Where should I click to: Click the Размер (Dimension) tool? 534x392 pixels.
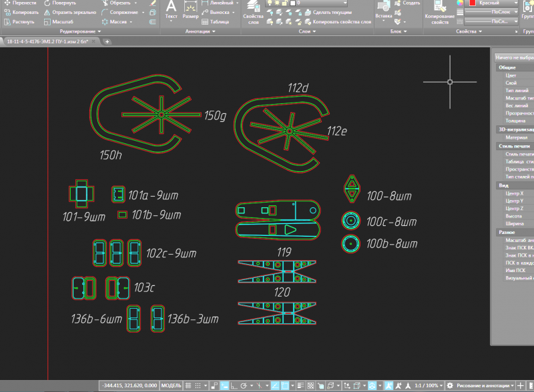[x=190, y=10]
